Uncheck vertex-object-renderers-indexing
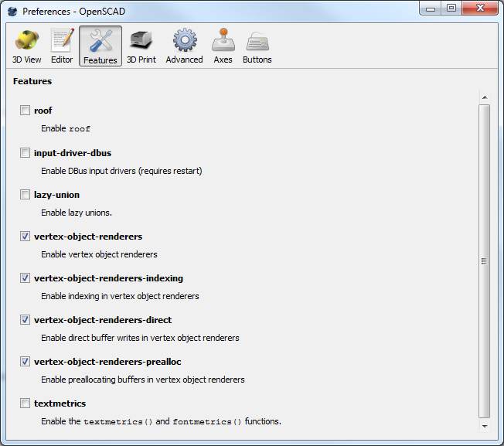 [x=26, y=278]
